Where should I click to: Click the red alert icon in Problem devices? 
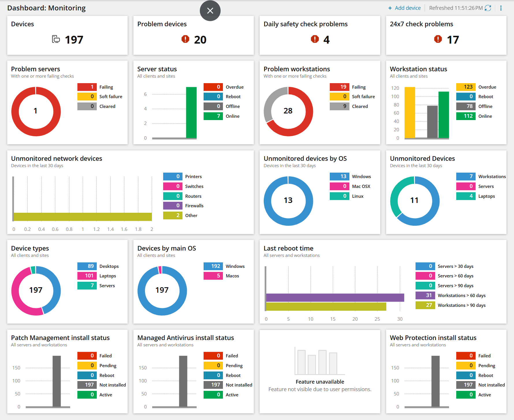click(185, 39)
